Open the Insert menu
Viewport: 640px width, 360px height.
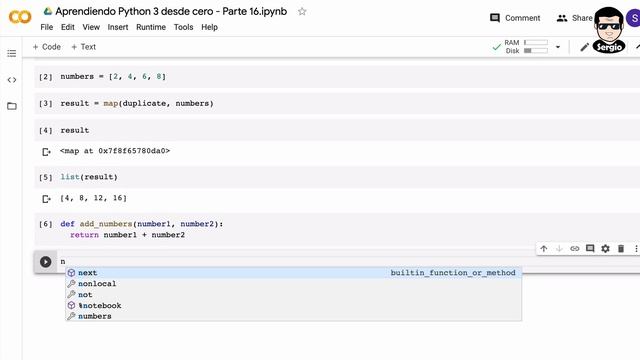point(118,27)
